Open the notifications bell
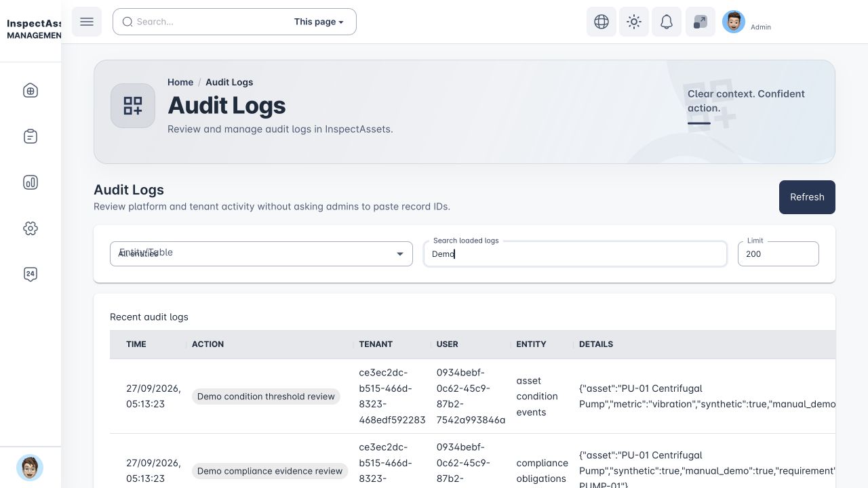Screen dimensions: 868x488 click(667, 22)
